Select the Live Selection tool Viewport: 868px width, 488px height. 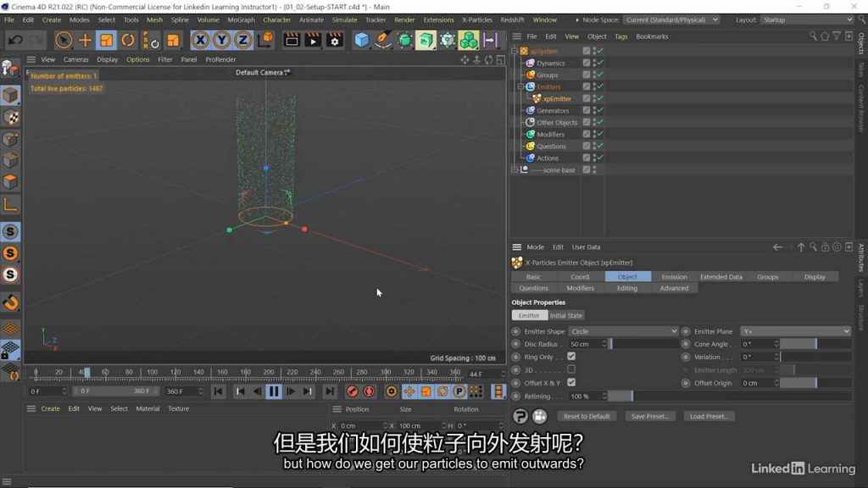coord(63,40)
